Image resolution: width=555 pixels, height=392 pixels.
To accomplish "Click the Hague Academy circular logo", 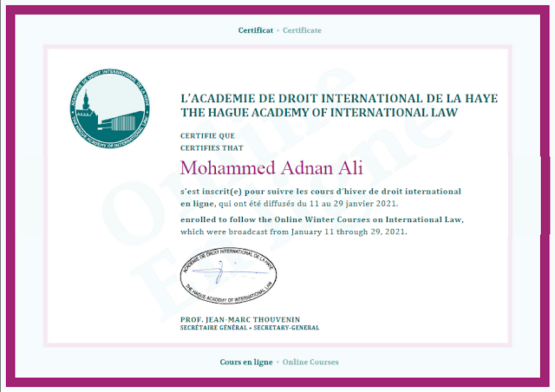I will pos(110,108).
